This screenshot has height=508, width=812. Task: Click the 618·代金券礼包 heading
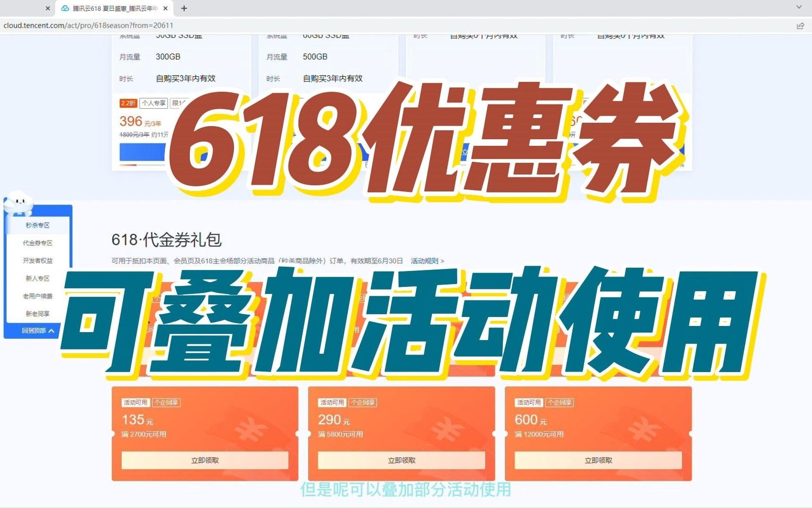[166, 240]
